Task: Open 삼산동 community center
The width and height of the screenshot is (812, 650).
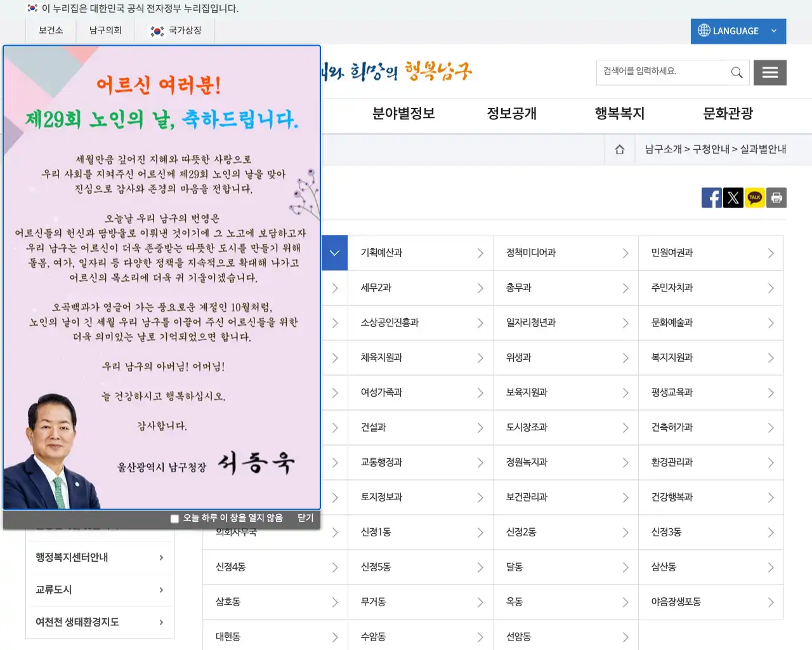Action: click(x=711, y=567)
